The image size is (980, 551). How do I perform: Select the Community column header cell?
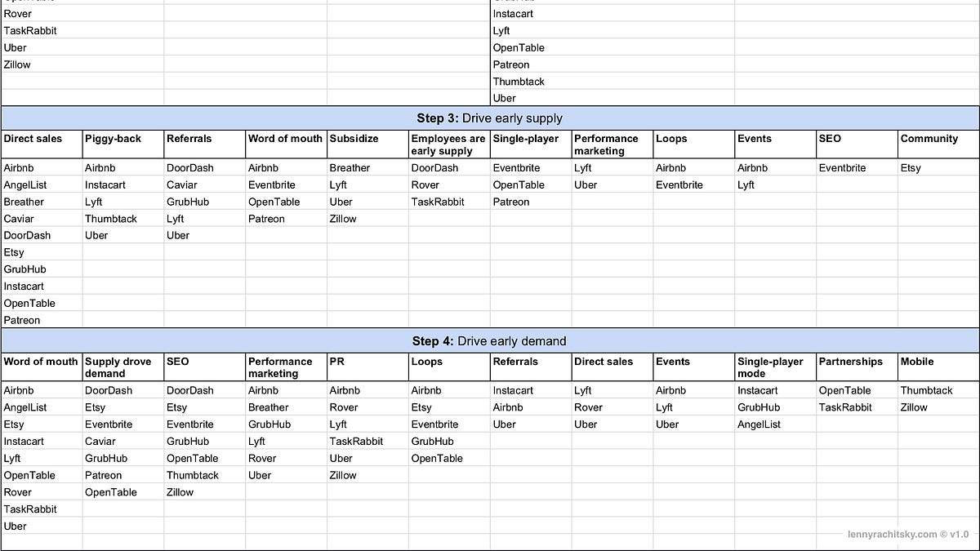938,144
